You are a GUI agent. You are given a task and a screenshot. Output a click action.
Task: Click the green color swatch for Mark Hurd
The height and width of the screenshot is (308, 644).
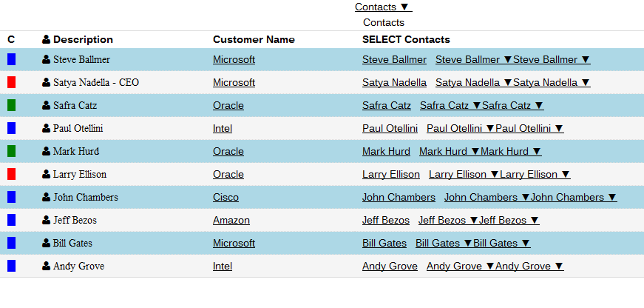(x=11, y=151)
